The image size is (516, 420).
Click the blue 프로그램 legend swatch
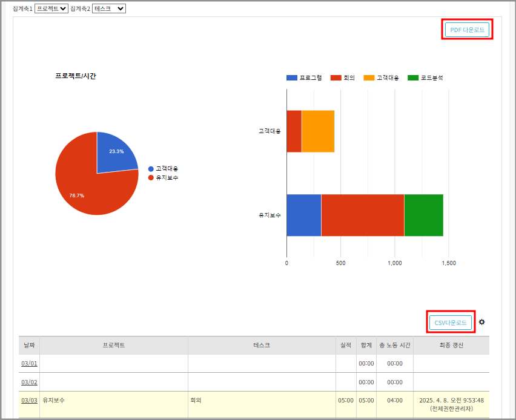click(292, 78)
